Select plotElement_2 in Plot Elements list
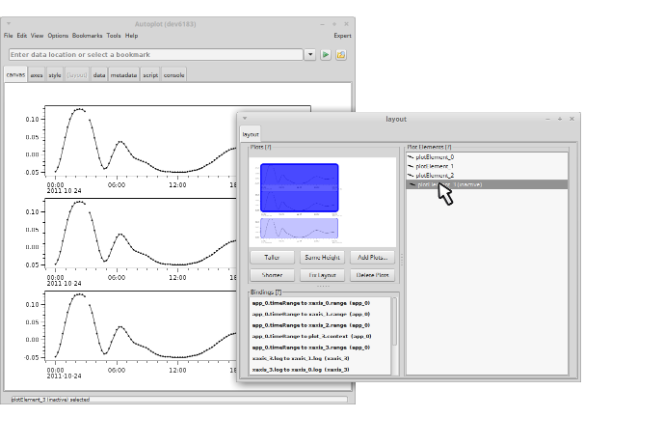The width and height of the screenshot is (664, 445). coord(487,175)
